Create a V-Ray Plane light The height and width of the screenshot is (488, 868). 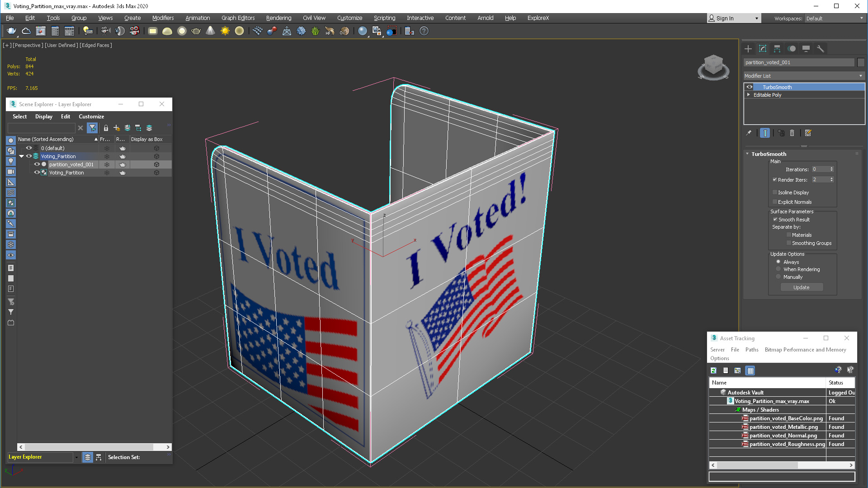point(153,31)
